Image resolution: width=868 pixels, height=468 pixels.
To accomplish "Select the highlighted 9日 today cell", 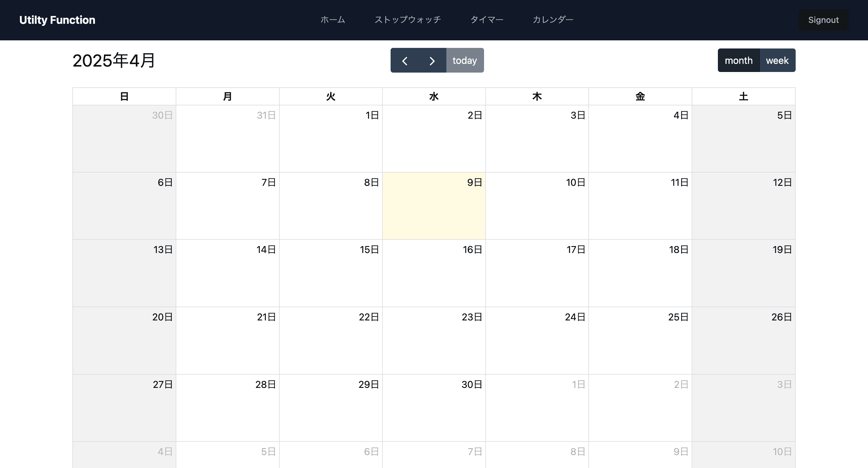I will click(434, 206).
